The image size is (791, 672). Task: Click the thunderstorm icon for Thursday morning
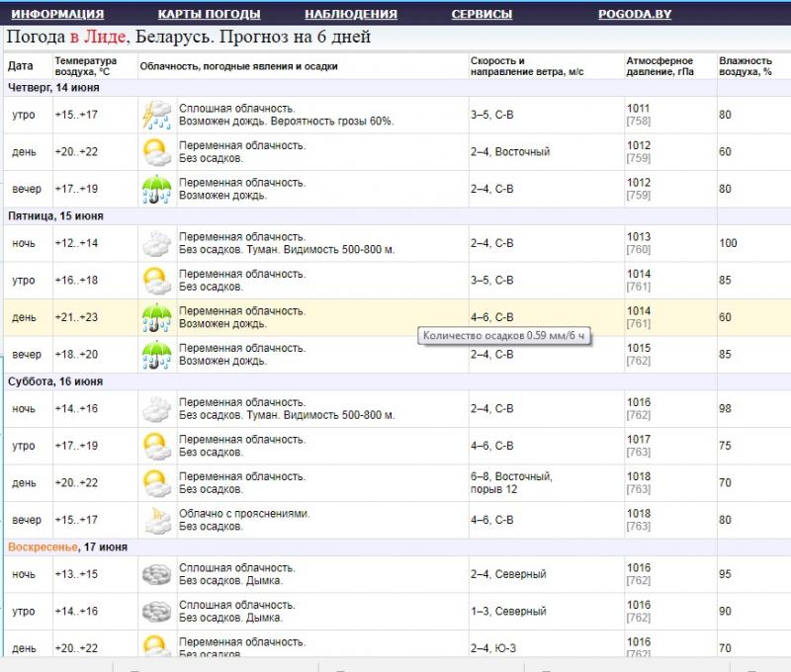pyautogui.click(x=156, y=115)
